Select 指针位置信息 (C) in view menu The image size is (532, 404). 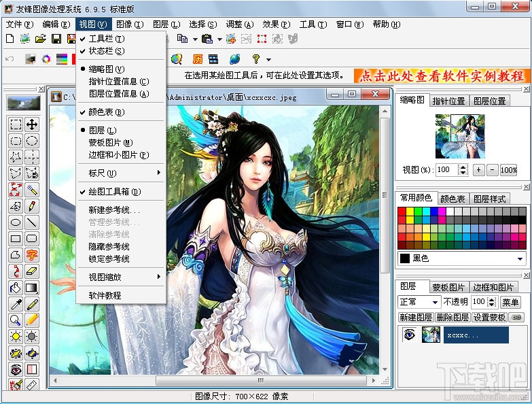pos(121,82)
